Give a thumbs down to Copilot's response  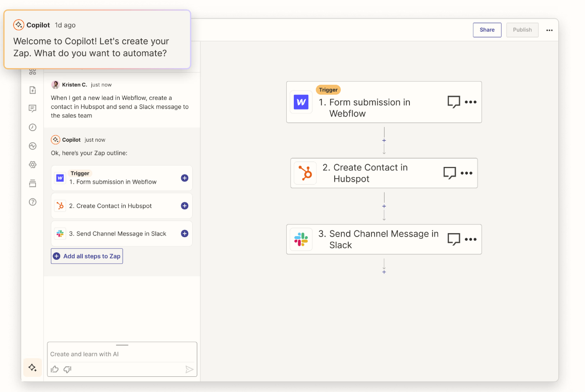(x=67, y=369)
